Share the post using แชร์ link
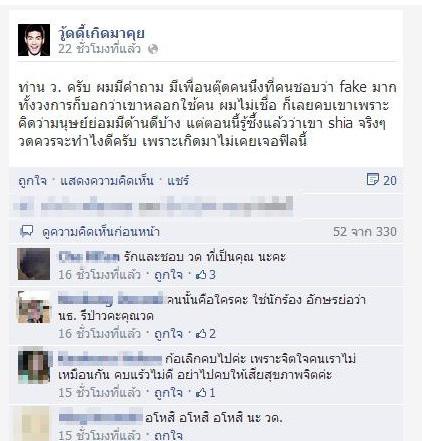Image resolution: width=422 pixels, height=441 pixels. click(178, 181)
